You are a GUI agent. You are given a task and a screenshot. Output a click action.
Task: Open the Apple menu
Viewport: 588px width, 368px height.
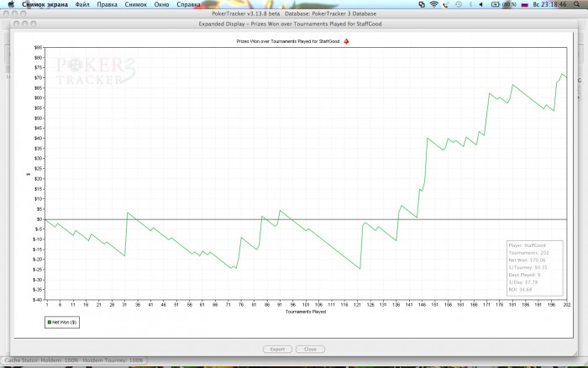coord(11,4)
